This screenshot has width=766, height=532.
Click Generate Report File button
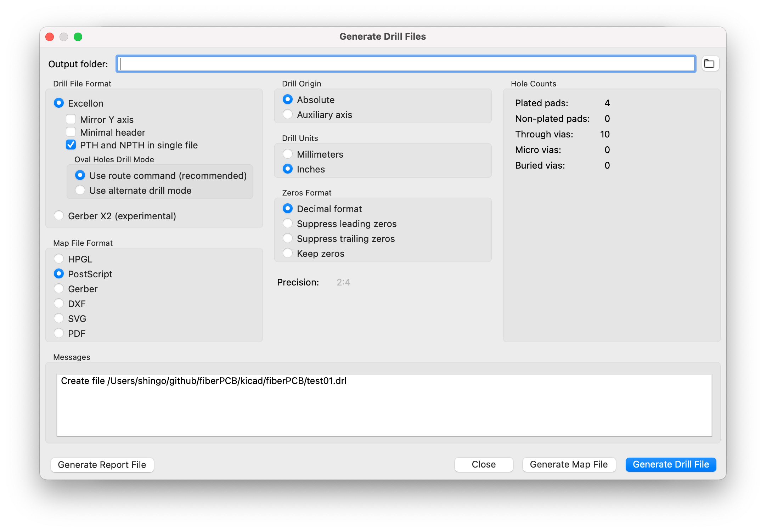(x=102, y=465)
